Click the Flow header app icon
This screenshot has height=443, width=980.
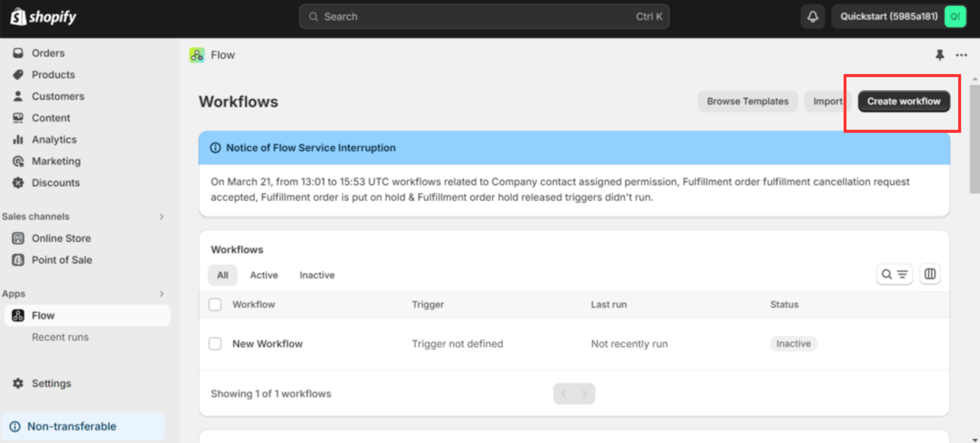tap(197, 55)
